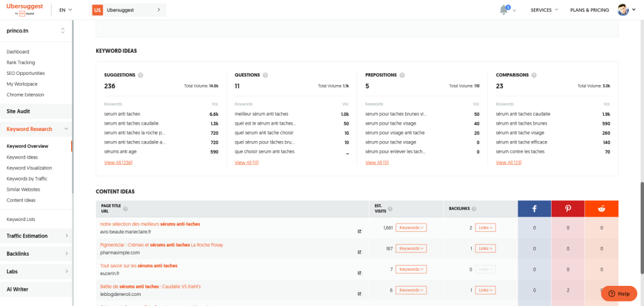Click the SUGGESTIONS help icon
Screen dimensions: 644x306
[140, 76]
